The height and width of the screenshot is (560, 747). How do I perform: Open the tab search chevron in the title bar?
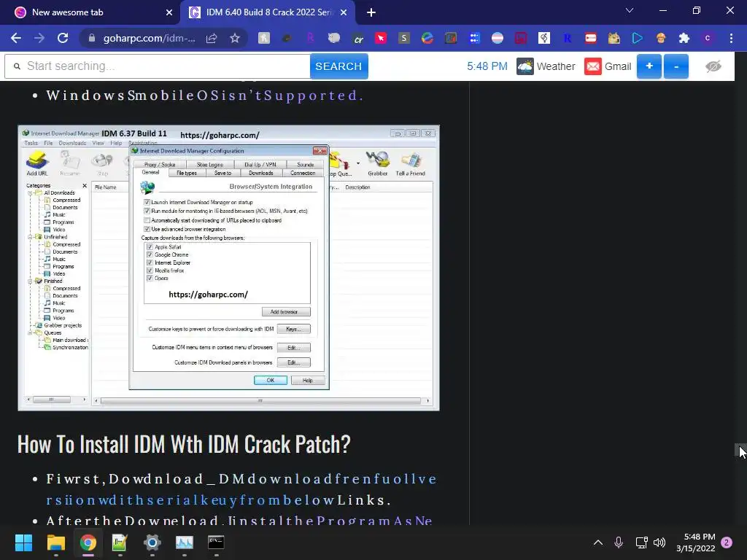tap(630, 10)
